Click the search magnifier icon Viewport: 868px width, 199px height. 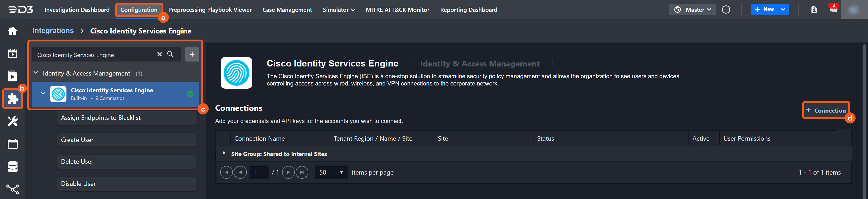pos(170,54)
